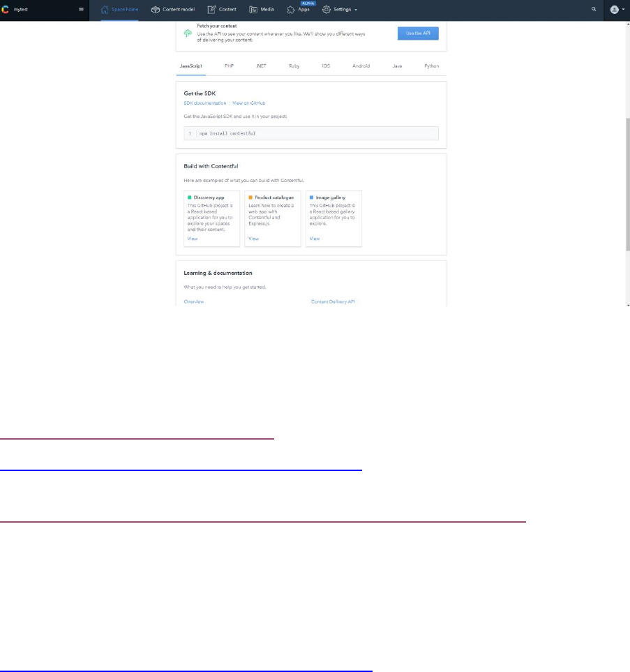The height and width of the screenshot is (672, 630).
Task: Click the Use the API button
Action: coord(418,33)
